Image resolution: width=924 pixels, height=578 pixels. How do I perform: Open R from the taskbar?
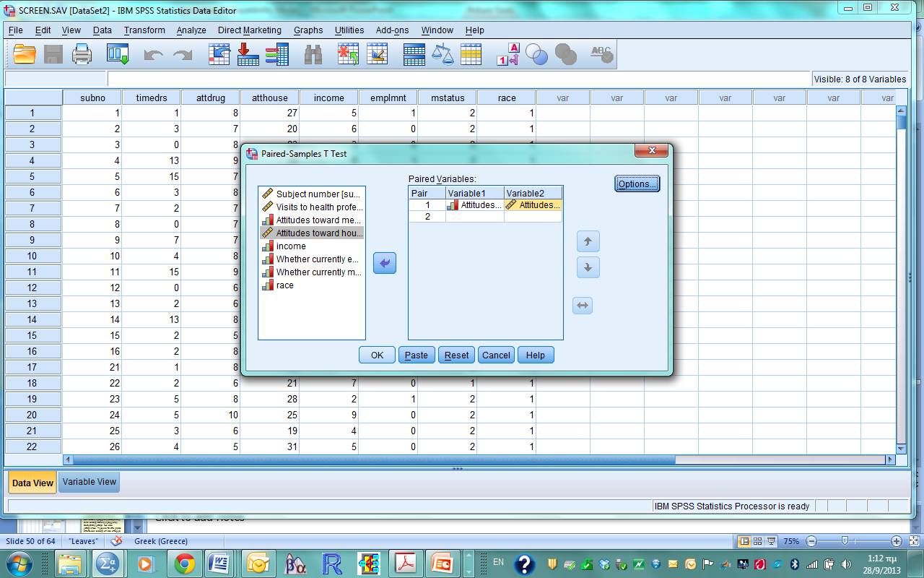tap(332, 564)
